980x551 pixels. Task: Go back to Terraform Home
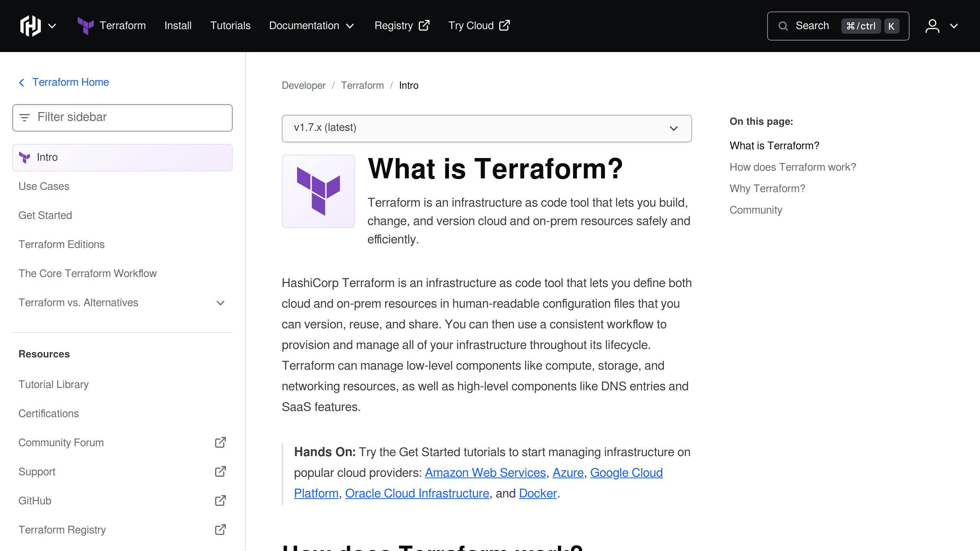[70, 82]
